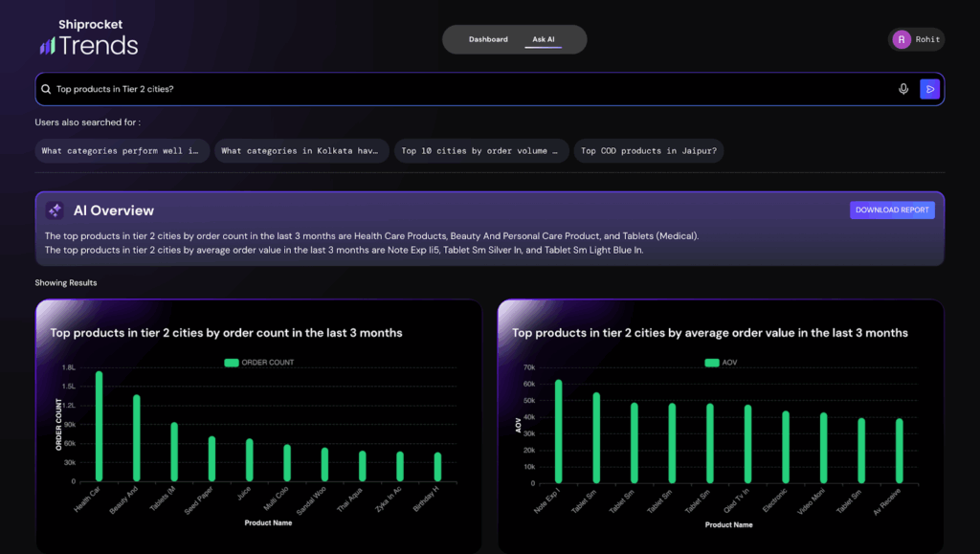Toggle the AOV legend swatch
980x554 pixels.
711,363
